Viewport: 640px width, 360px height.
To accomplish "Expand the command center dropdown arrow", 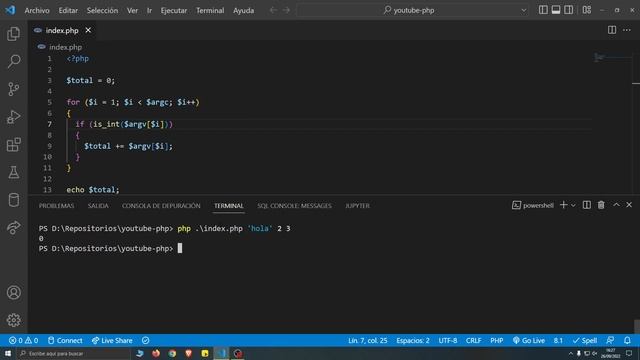I will coord(524,10).
